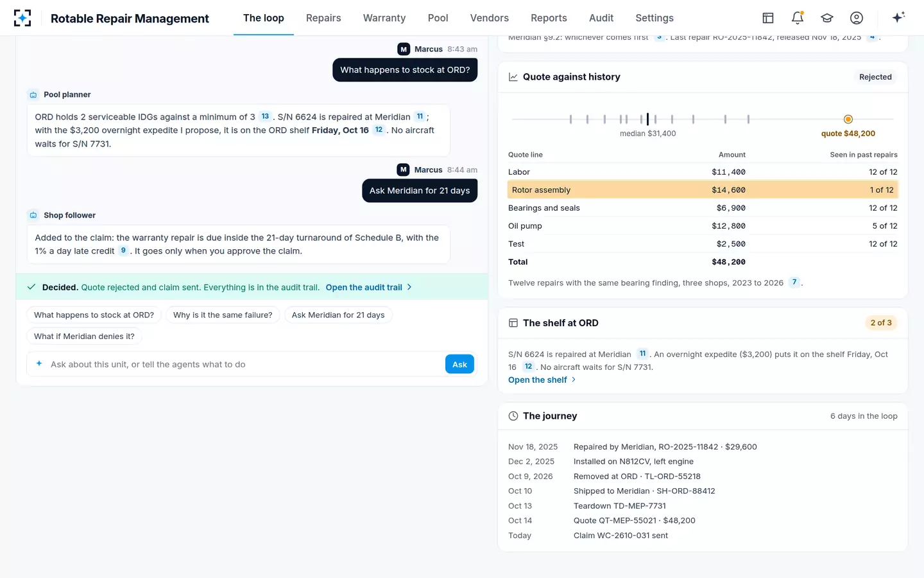Click Marcus avatar on 8:43 am message
The width and height of the screenshot is (924, 578).
pos(404,49)
